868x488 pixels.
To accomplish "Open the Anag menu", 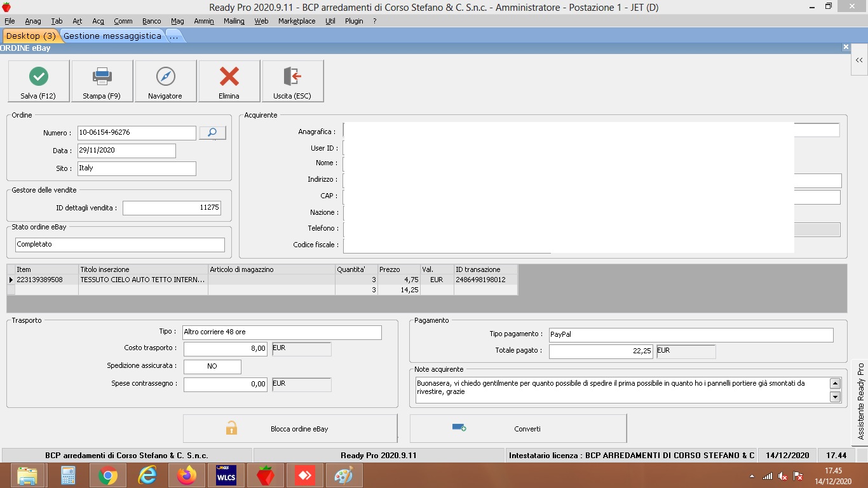I will click(33, 21).
